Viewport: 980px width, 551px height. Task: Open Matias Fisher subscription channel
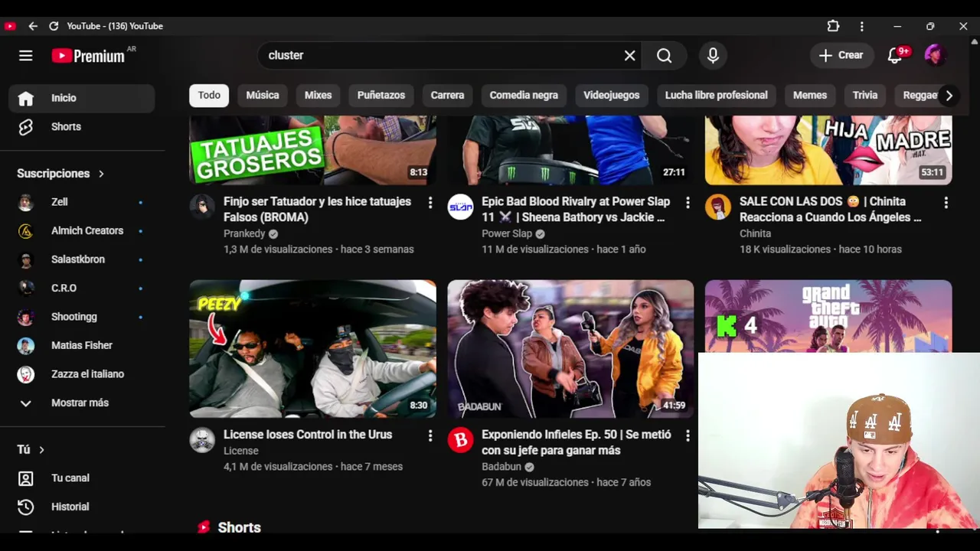point(82,345)
